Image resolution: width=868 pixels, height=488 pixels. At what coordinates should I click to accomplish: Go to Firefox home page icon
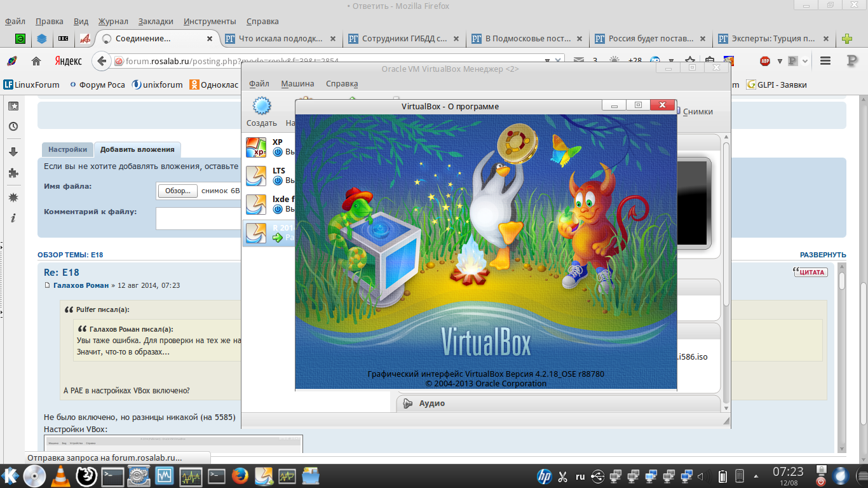pyautogui.click(x=36, y=61)
